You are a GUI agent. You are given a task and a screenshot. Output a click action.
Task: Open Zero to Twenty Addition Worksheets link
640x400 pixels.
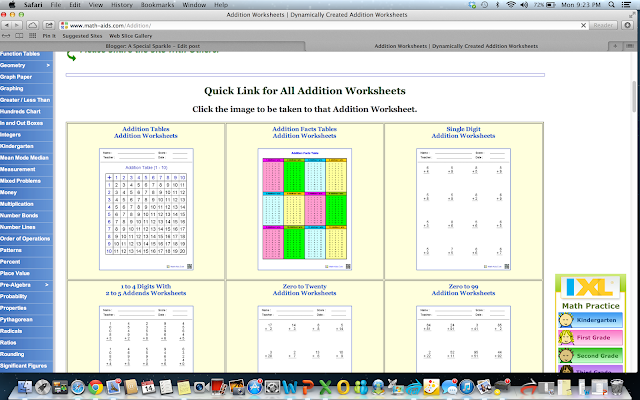point(304,290)
